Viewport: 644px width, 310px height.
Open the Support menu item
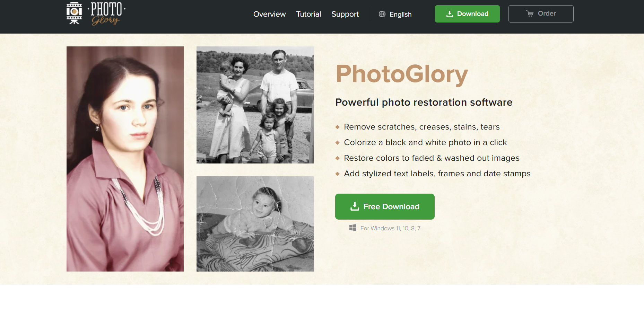click(345, 14)
